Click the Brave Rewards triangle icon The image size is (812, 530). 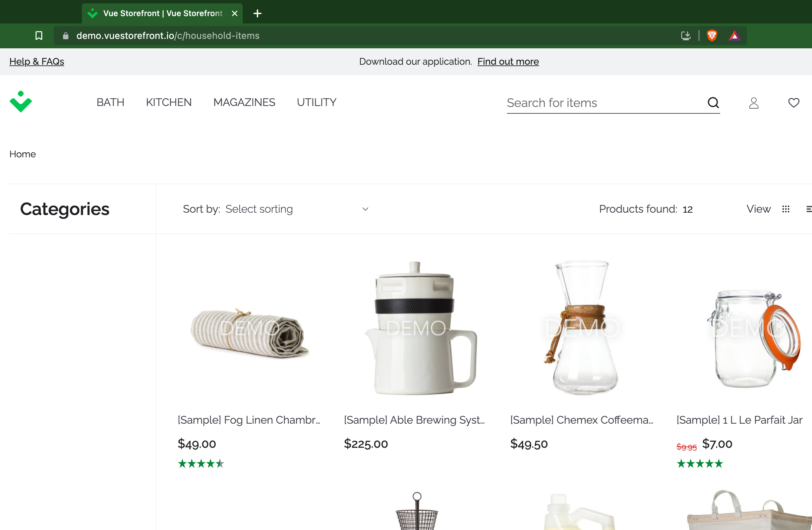[734, 36]
